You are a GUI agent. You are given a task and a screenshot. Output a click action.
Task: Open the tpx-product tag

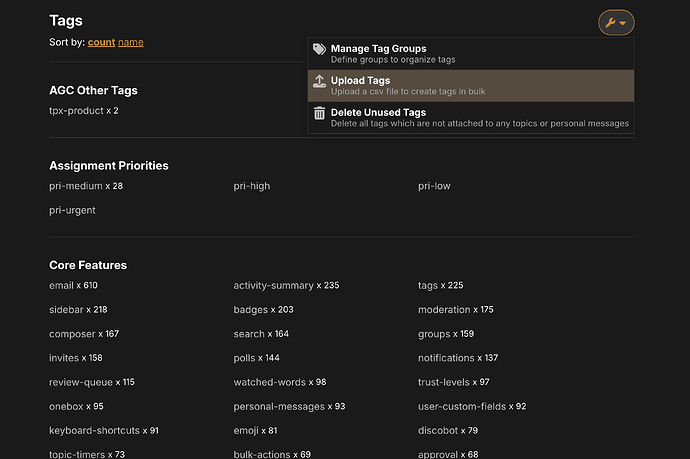click(x=76, y=111)
